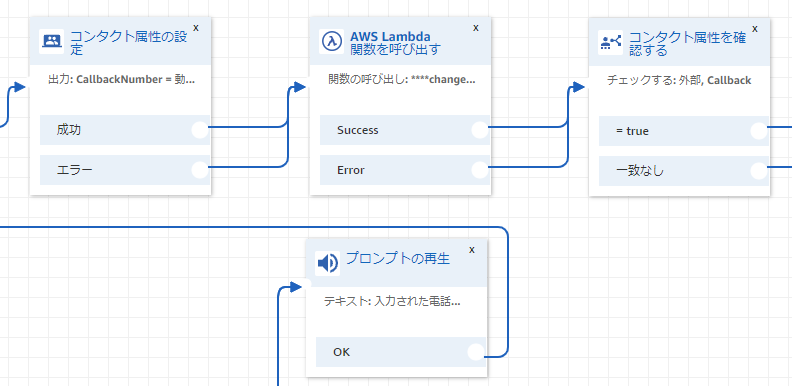Click the Error branch output node
The width and height of the screenshot is (792, 386).
point(480,170)
